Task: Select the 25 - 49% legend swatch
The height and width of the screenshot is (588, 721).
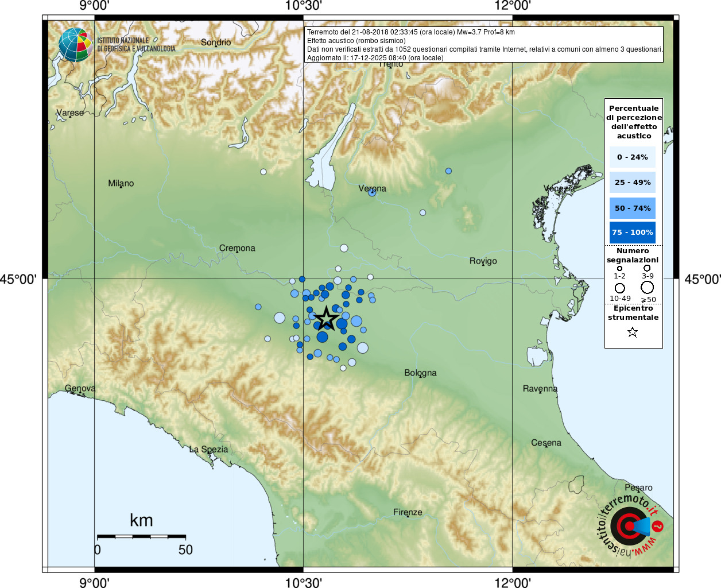Action: point(633,182)
